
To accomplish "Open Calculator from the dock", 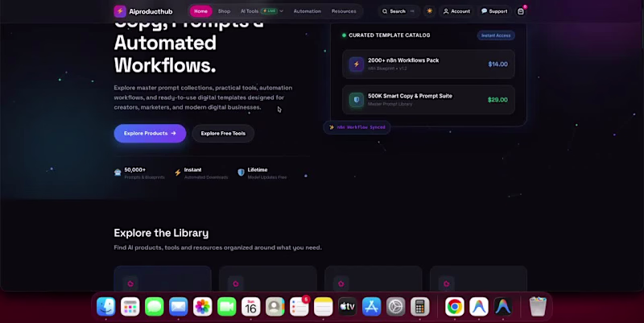I will (419, 307).
